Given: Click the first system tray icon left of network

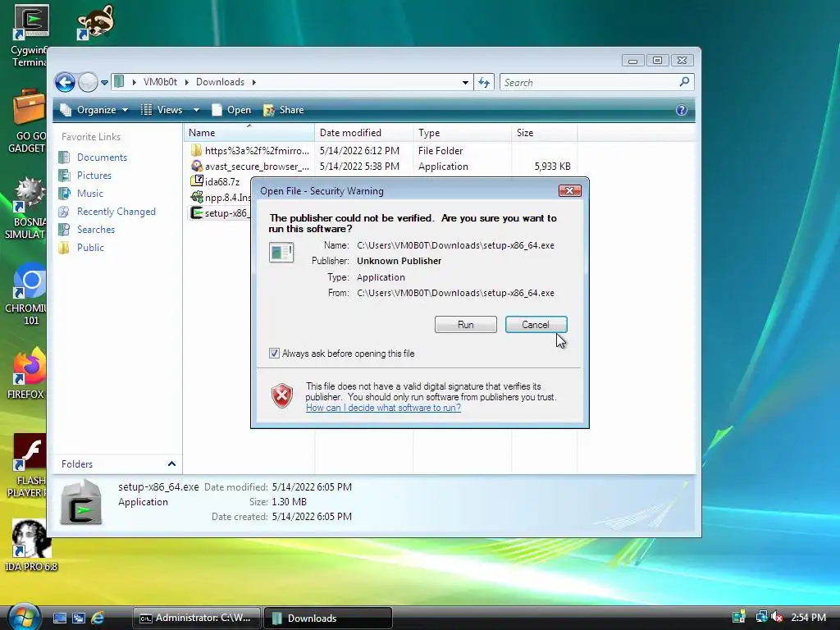Looking at the screenshot, I should click(739, 618).
